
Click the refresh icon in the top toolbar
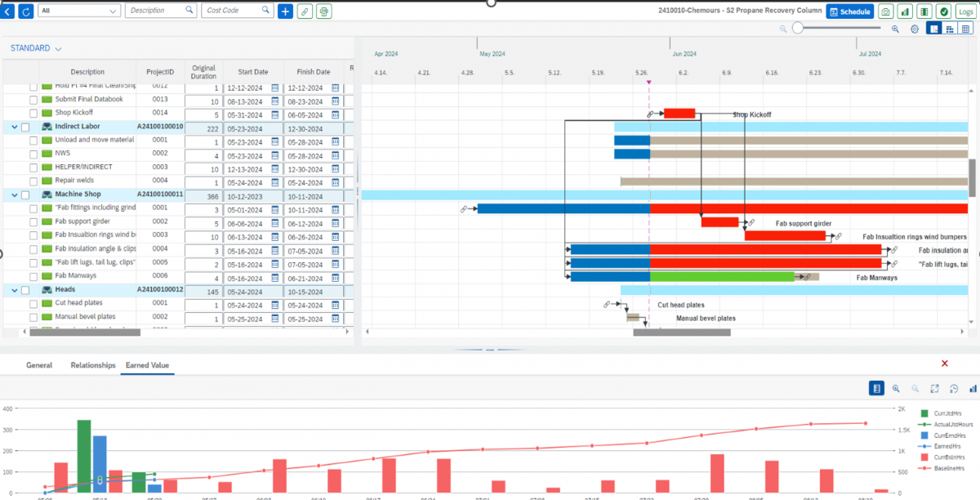26,11
